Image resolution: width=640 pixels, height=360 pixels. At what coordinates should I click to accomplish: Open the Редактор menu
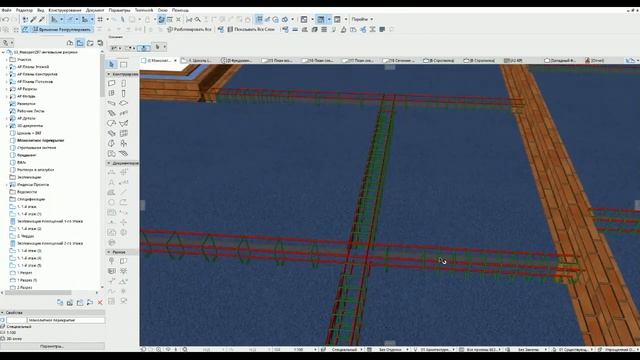click(x=24, y=10)
